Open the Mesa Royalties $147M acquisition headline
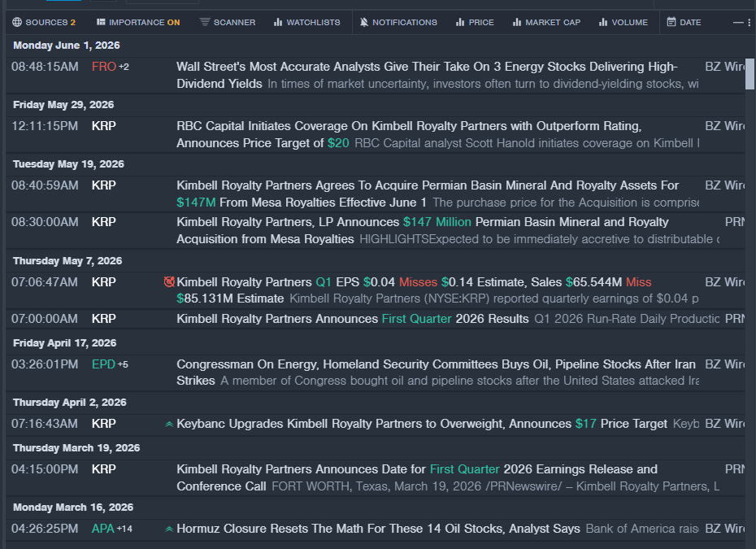Screen dimensions: 756x549 (427, 194)
